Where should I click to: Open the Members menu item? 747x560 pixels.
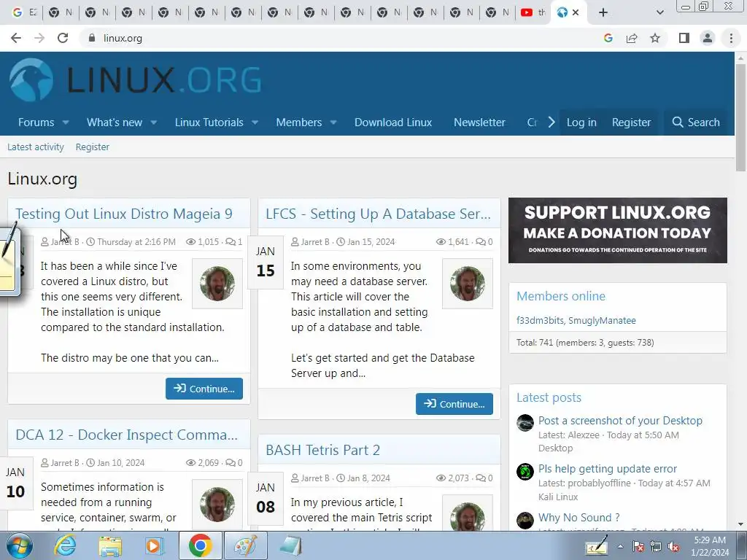pos(298,122)
